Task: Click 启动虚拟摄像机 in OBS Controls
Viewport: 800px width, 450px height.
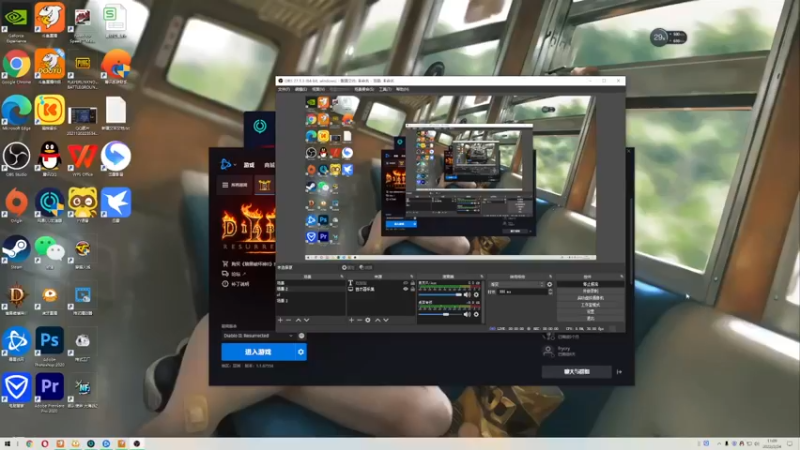Action: pos(591,298)
